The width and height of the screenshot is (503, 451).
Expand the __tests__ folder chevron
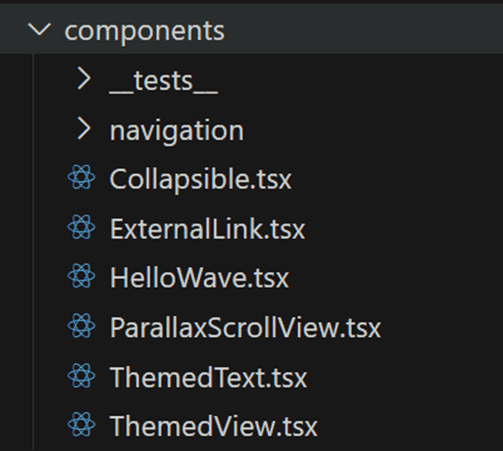click(x=84, y=79)
